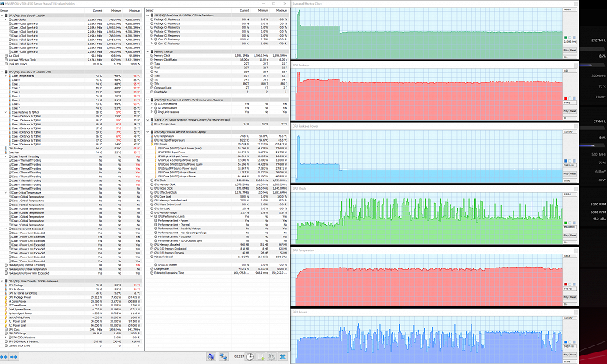This screenshot has height=364, width=607.
Task: Collapse the Core Temperatures tree node
Action: point(6,75)
